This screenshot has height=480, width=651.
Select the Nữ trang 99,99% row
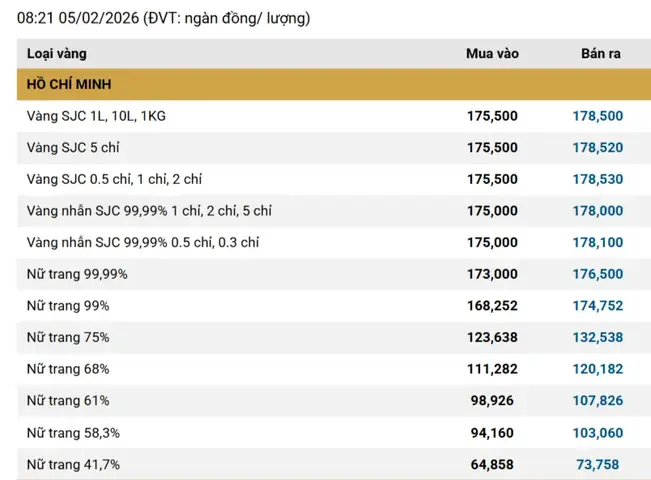[x=334, y=274]
